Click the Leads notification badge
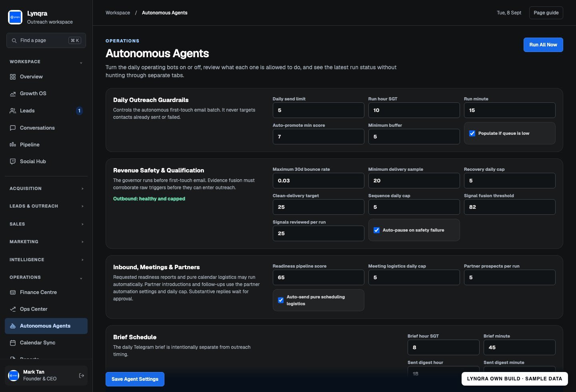 tap(79, 111)
